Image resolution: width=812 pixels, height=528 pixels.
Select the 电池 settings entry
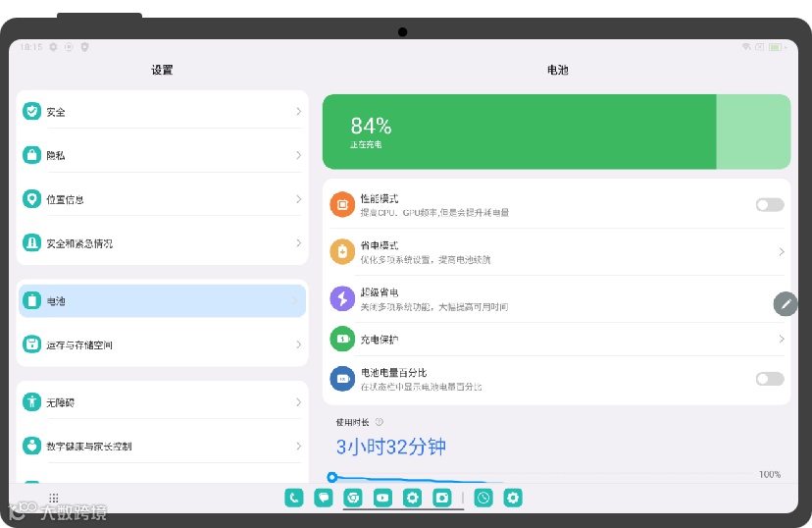(162, 300)
